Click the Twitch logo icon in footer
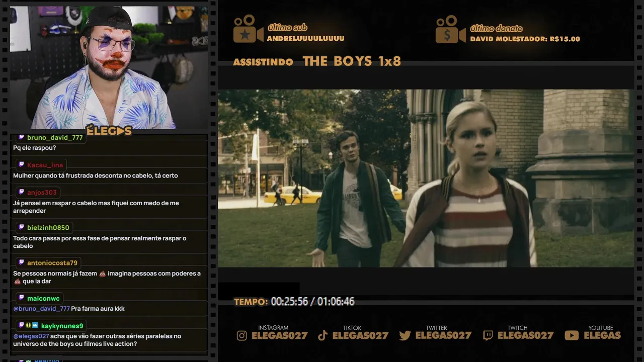Image resolution: width=644 pixels, height=362 pixels. pos(488,335)
